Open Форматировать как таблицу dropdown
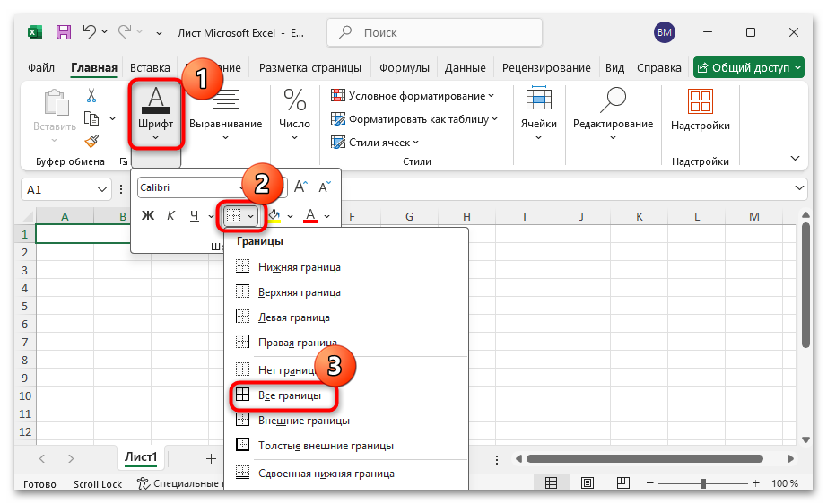The height and width of the screenshot is (504, 827). (x=414, y=119)
